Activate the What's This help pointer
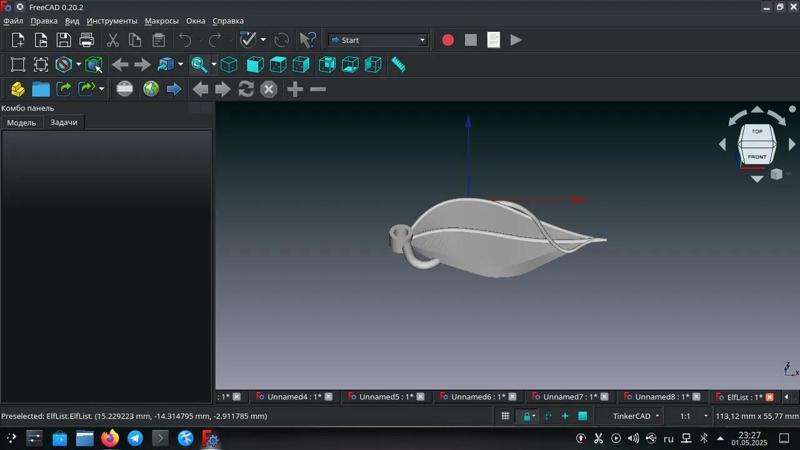Screen dimensions: 800x450 pyautogui.click(x=307, y=40)
